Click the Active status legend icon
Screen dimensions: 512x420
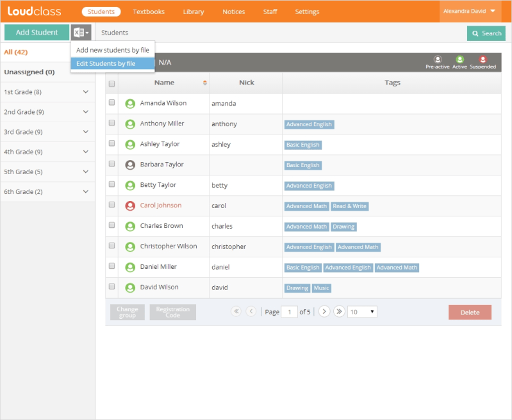click(459, 60)
